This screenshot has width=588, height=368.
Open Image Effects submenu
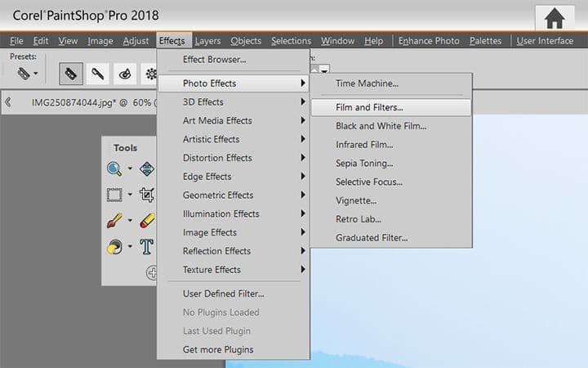coord(233,232)
